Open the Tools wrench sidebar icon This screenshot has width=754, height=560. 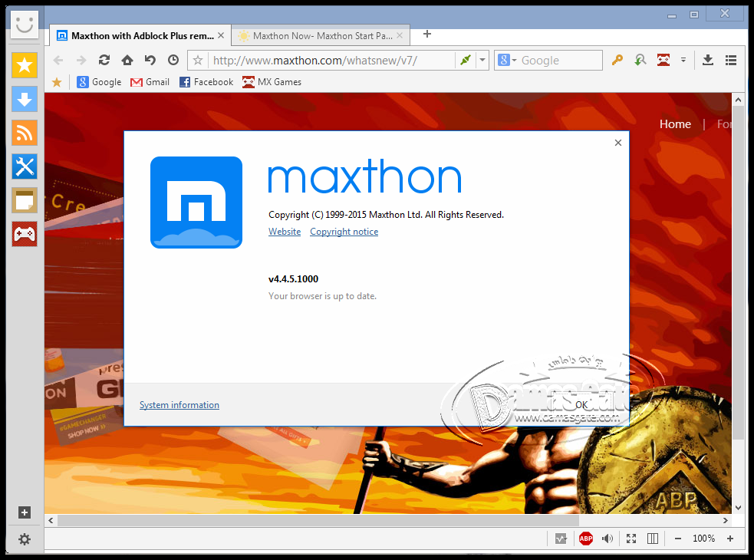[25, 166]
